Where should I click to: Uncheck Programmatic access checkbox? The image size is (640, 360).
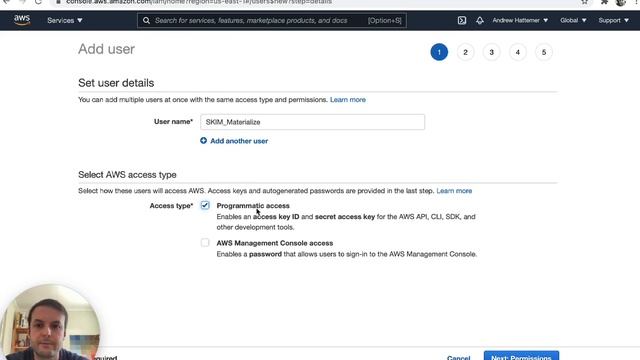click(205, 205)
